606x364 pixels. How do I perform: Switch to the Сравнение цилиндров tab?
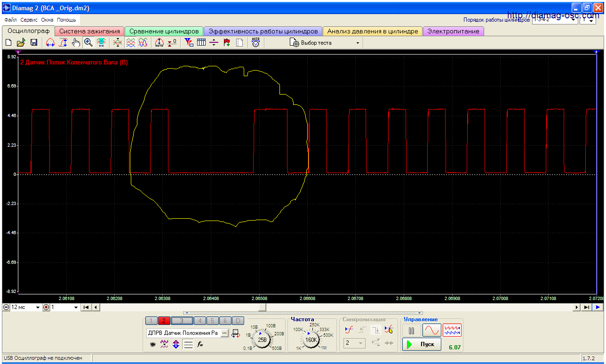[x=164, y=31]
